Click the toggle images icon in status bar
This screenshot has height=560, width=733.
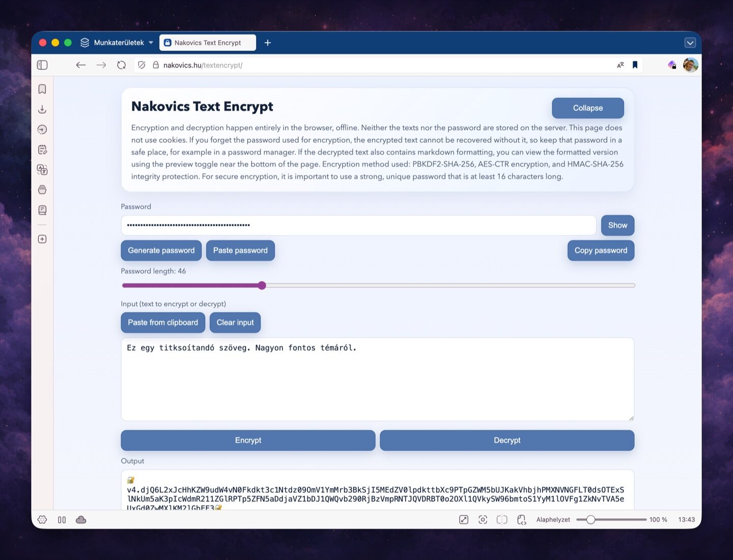pos(464,520)
